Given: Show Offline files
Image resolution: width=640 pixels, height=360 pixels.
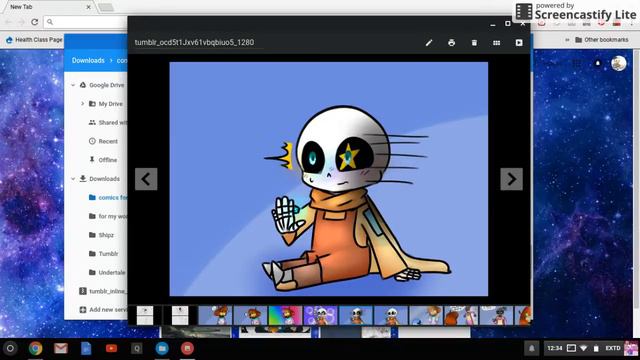Looking at the screenshot, I should pos(108,160).
